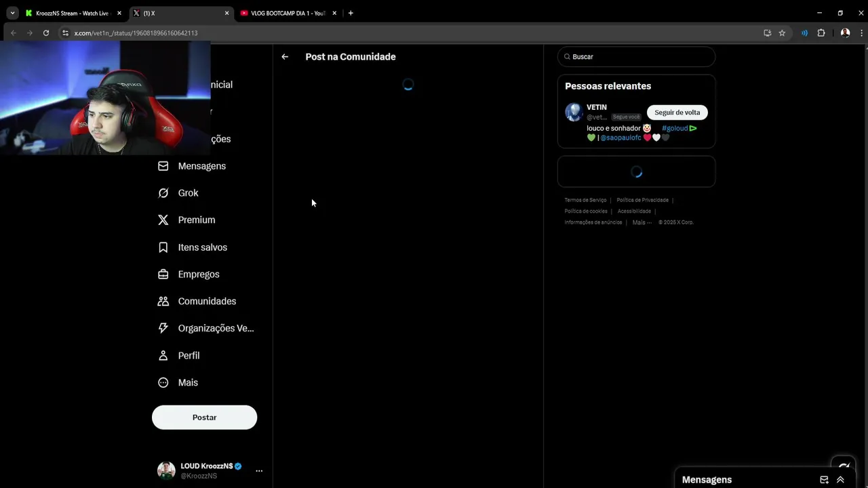Open the Chrome three-dot menu
The image size is (868, 488).
pyautogui.click(x=861, y=33)
